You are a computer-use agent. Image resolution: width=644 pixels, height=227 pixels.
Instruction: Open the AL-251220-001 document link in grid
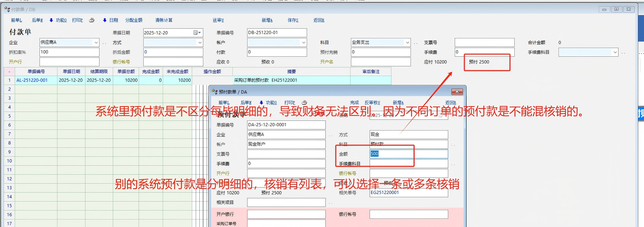click(32, 80)
